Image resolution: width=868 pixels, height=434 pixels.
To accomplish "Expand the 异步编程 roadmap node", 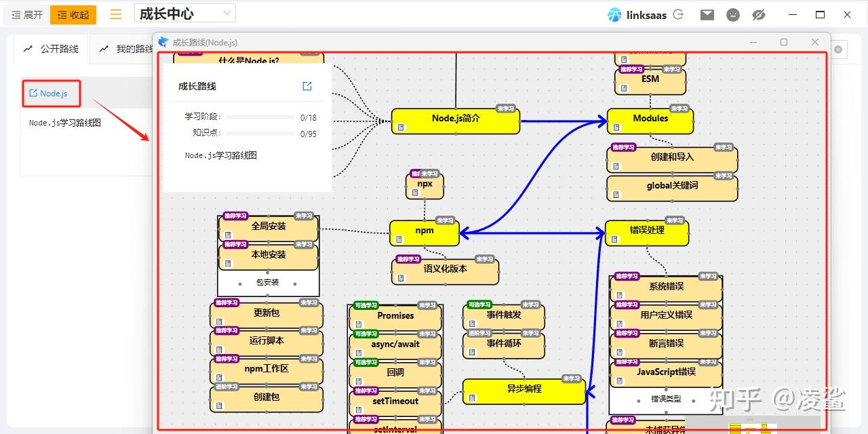I will click(524, 392).
